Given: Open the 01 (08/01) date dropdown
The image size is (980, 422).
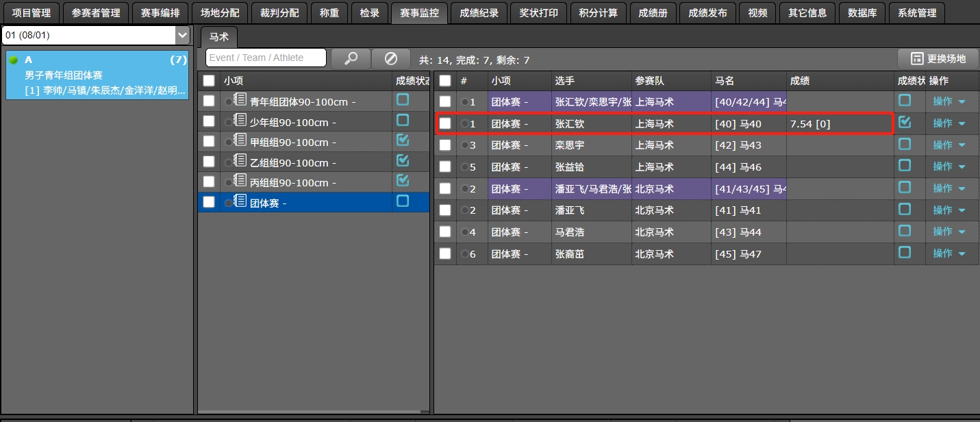Looking at the screenshot, I should (182, 35).
